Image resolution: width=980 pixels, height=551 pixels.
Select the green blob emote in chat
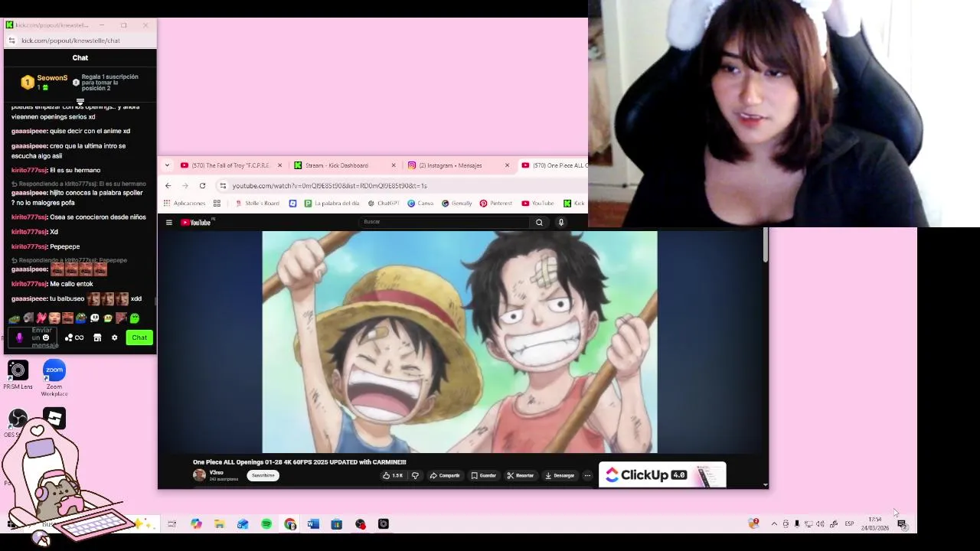135,318
